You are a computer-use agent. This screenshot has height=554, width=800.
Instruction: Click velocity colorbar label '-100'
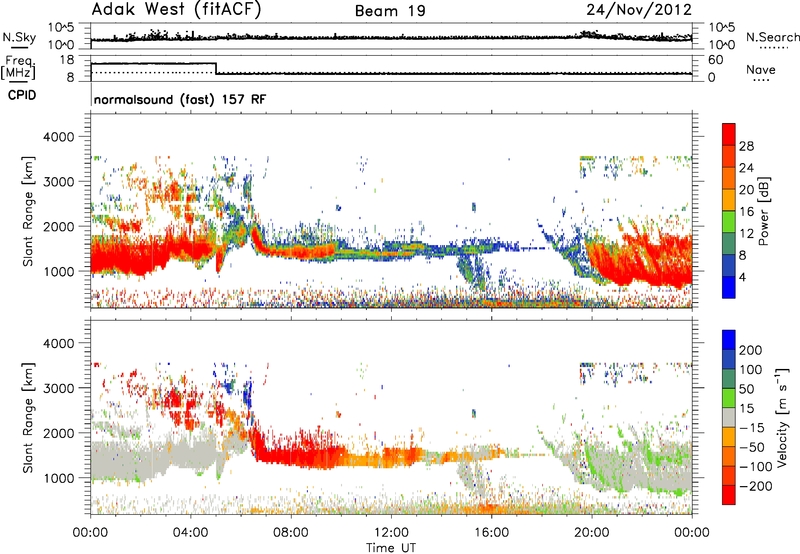(756, 467)
